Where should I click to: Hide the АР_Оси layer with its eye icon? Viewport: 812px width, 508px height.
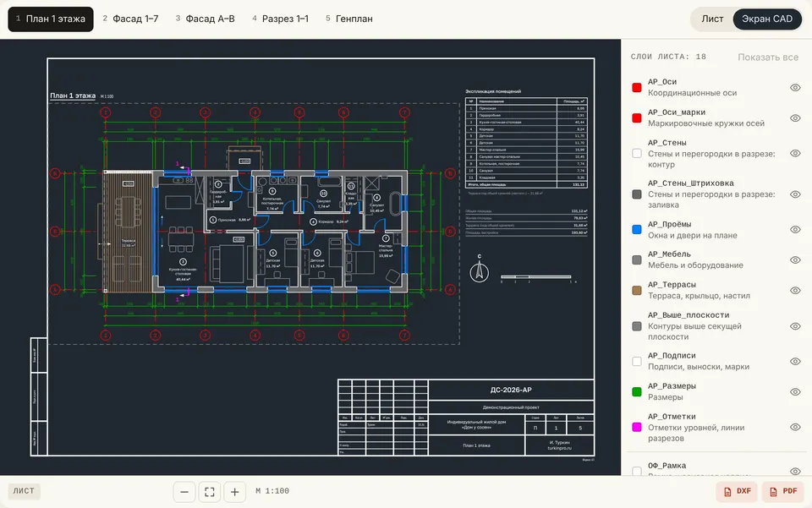click(795, 87)
